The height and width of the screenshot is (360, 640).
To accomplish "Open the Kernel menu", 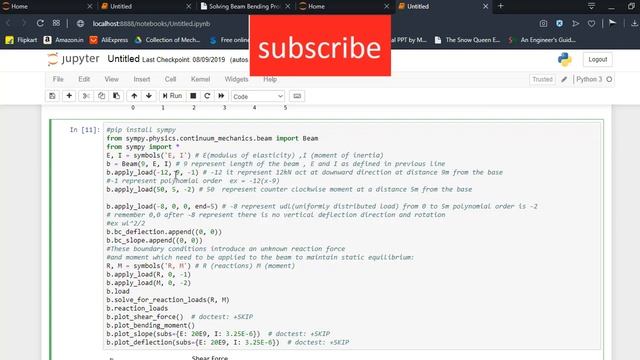I will [200, 79].
